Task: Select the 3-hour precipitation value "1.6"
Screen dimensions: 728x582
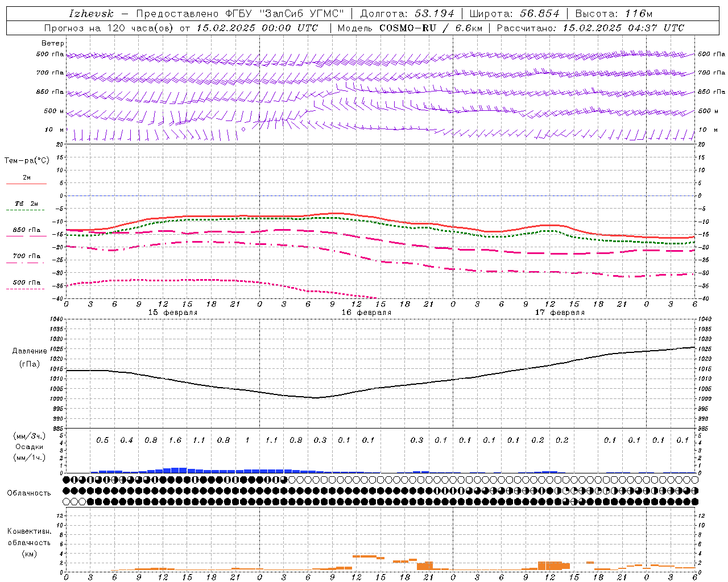Action: (175, 440)
